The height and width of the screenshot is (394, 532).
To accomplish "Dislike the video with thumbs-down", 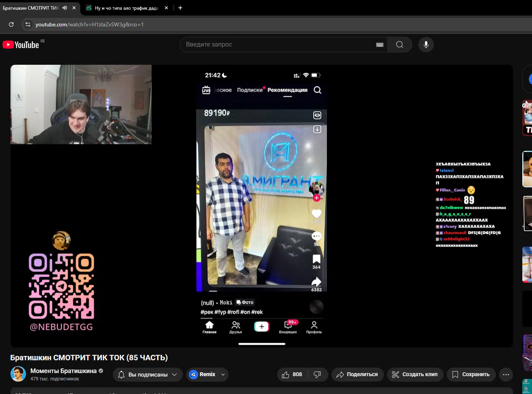I will point(318,375).
